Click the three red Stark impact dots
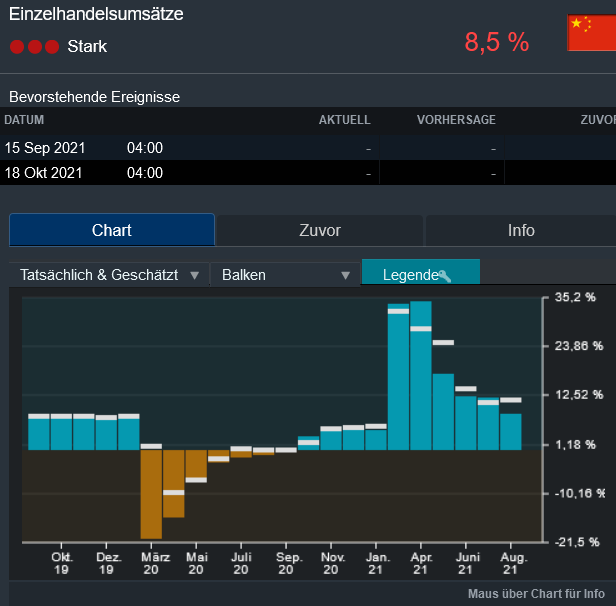 click(x=35, y=47)
